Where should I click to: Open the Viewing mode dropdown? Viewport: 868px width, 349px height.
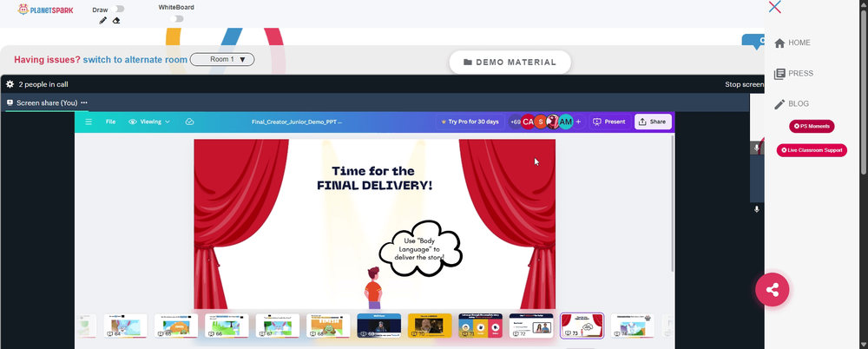[x=149, y=122]
